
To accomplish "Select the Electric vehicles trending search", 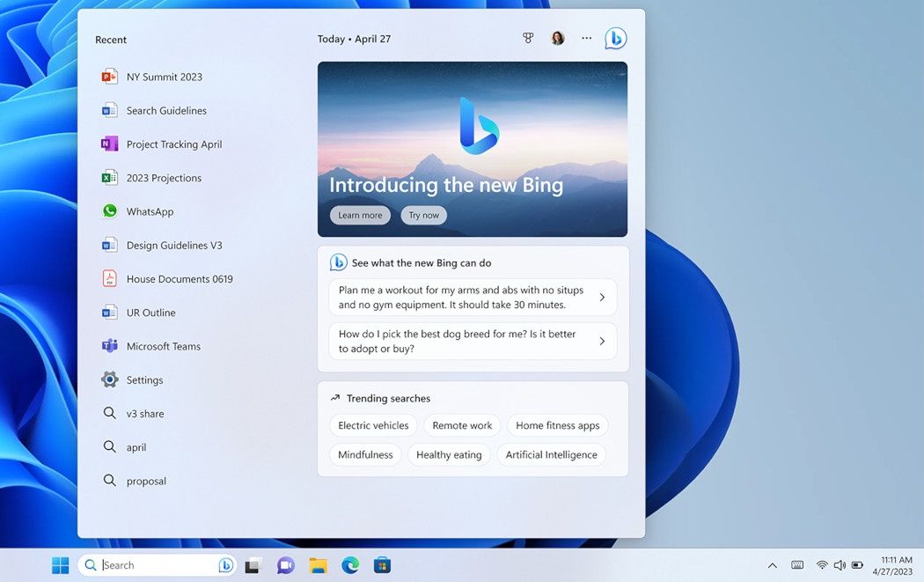I will (x=373, y=425).
